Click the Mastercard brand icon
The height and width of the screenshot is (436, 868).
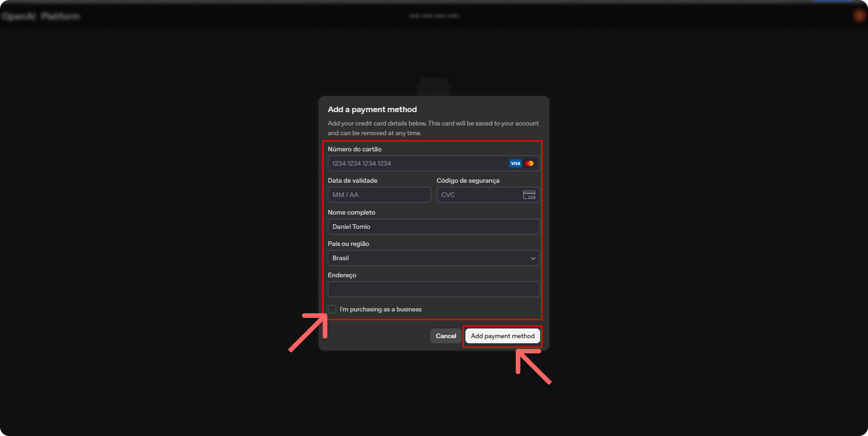point(530,163)
